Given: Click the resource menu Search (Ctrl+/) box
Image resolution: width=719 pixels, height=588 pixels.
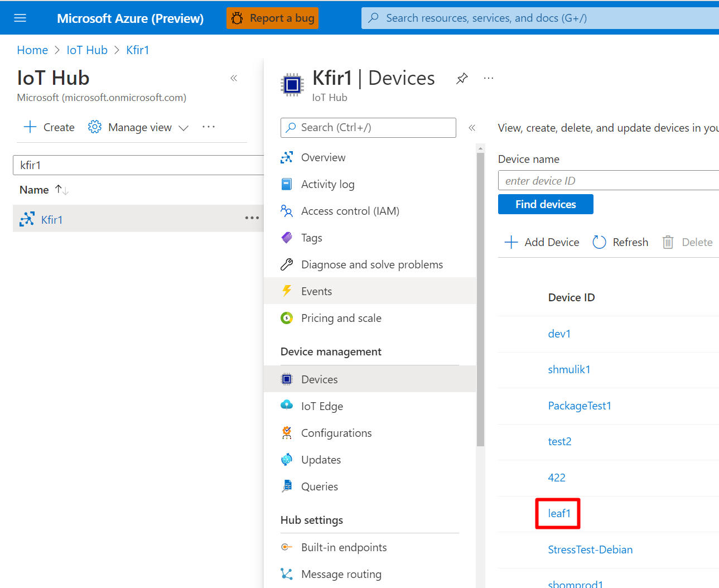Looking at the screenshot, I should click(x=368, y=127).
